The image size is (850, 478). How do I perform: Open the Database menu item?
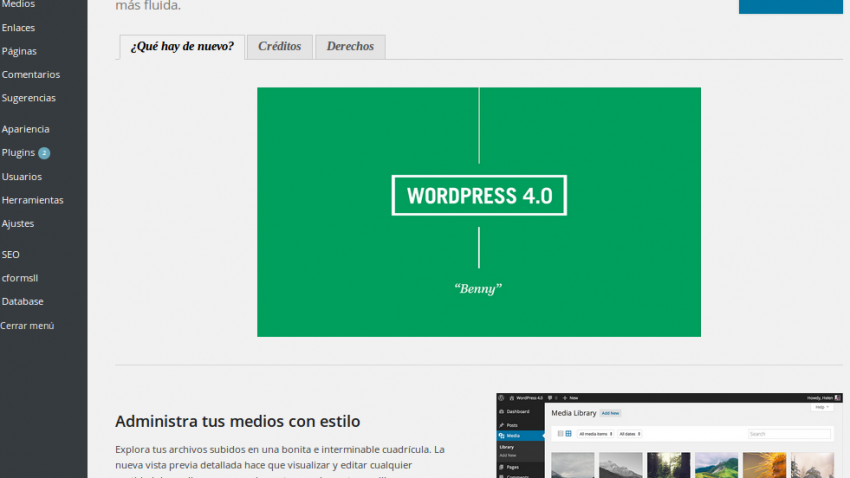tap(22, 301)
